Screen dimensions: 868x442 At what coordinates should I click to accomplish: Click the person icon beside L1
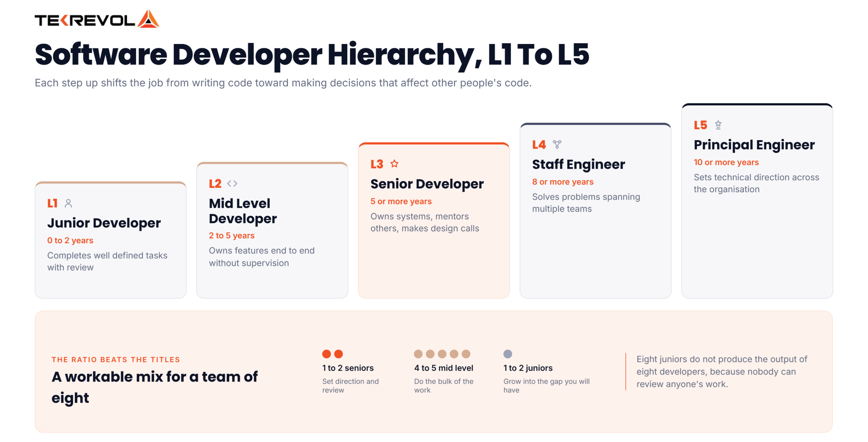(x=68, y=203)
